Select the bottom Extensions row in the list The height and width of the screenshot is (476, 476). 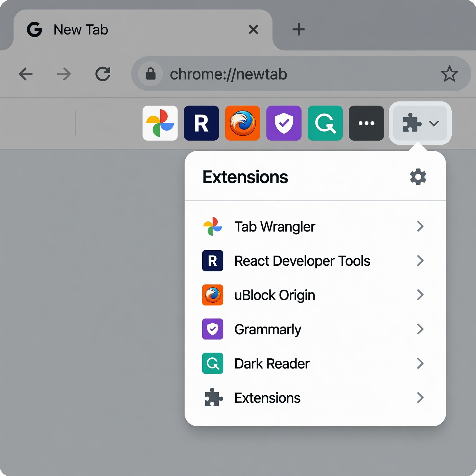coord(315,398)
